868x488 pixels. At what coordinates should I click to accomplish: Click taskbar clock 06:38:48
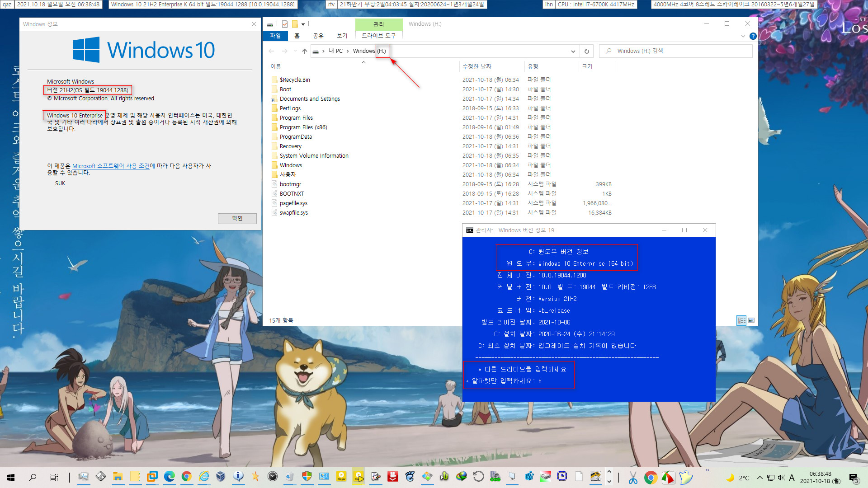pos(820,474)
